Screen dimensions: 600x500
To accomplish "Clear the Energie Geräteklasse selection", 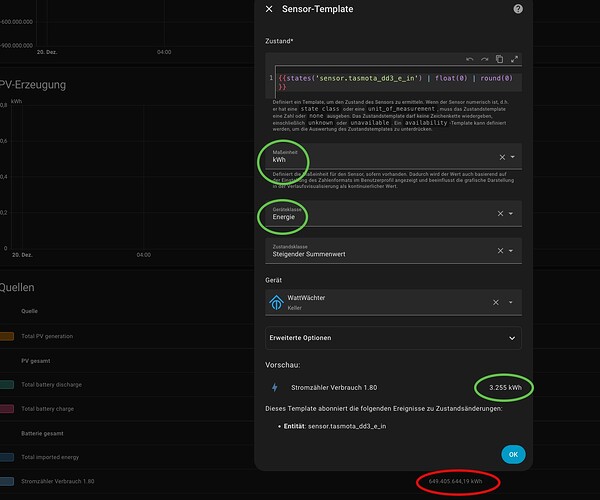I will coord(500,213).
